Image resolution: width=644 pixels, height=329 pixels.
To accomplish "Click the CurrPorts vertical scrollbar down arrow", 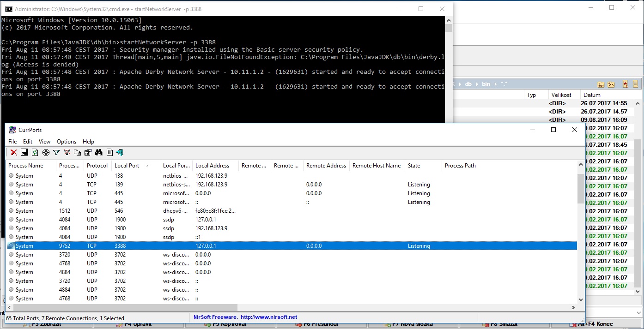I will 580,299.
